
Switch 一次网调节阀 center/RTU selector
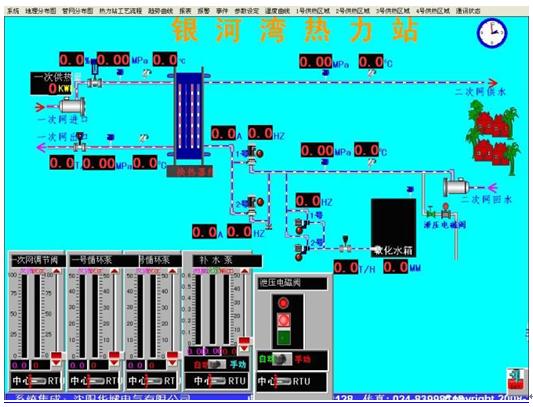[x=35, y=381]
